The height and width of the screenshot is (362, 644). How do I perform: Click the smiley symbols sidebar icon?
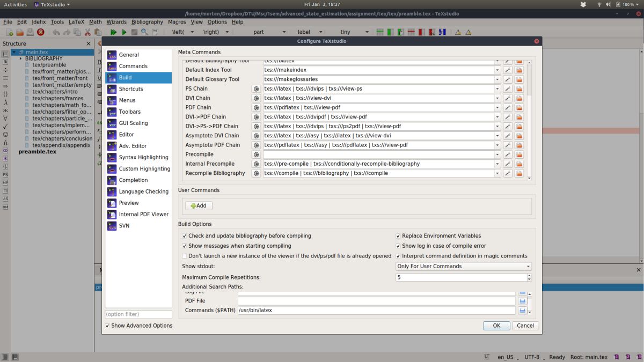click(x=5, y=134)
